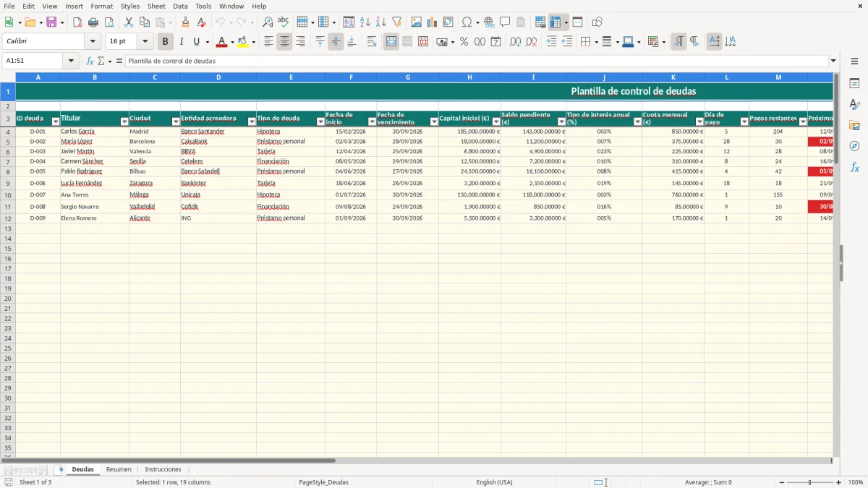Toggle Align Left
Screen dimensions: 868x488
coord(268,42)
